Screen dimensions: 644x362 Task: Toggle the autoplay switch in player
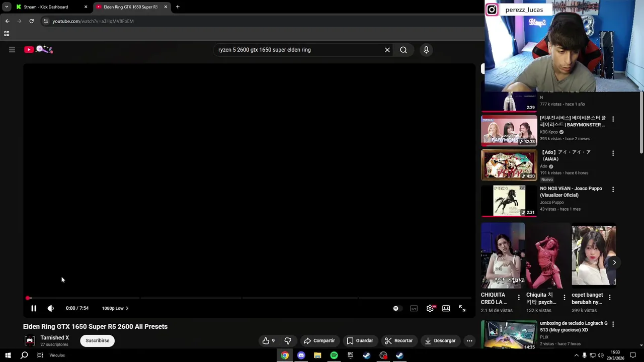pyautogui.click(x=397, y=308)
